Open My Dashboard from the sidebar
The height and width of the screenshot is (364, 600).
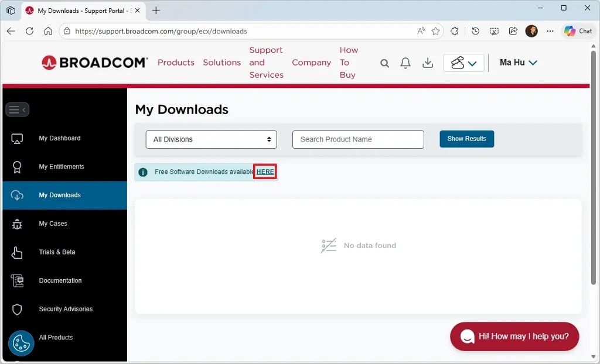point(59,138)
